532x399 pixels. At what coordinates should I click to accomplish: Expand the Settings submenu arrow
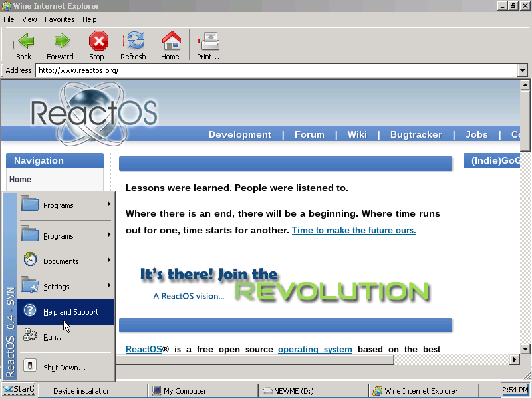coord(109,285)
